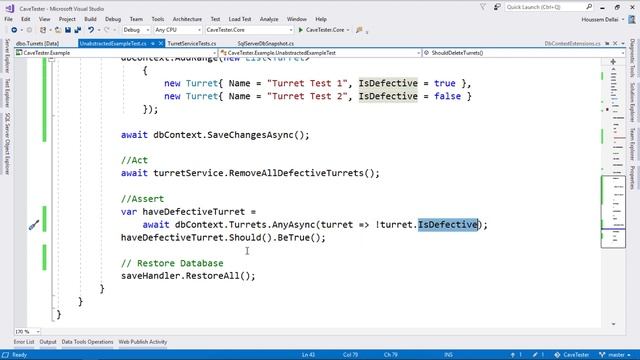
Task: Click the Navigate Forward toolbar icon
Action: (x=29, y=30)
